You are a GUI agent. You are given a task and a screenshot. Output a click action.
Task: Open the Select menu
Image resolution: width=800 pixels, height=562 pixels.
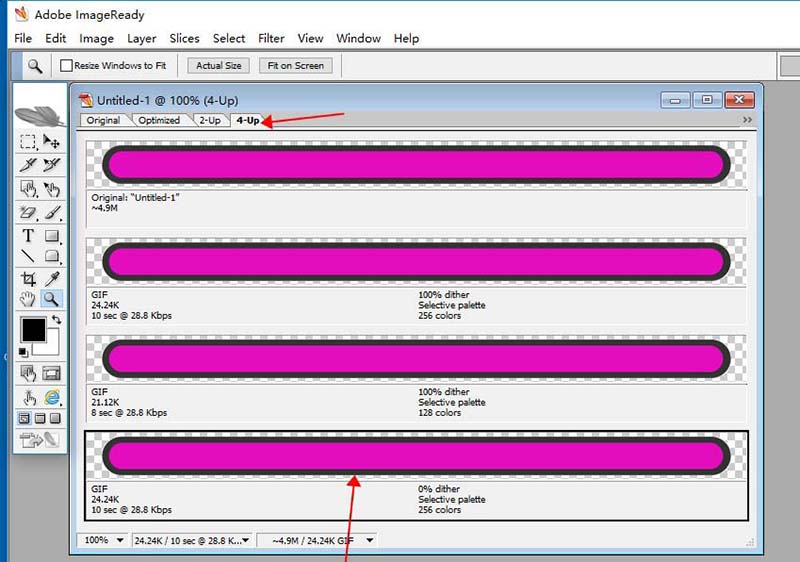229,38
